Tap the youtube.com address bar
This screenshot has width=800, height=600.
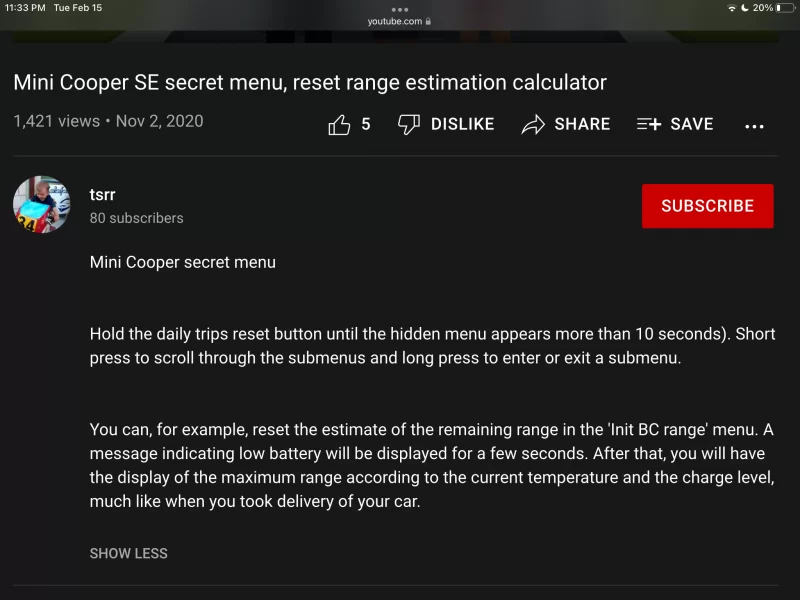[x=396, y=21]
